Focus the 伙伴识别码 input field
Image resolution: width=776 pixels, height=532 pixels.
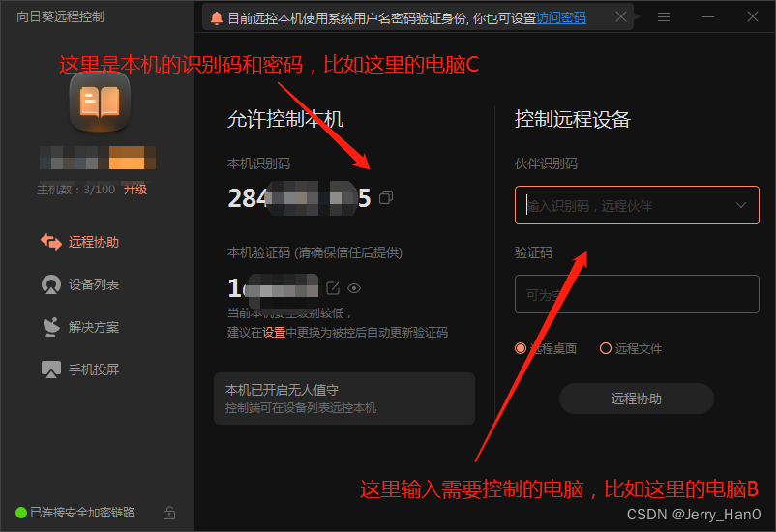point(637,205)
